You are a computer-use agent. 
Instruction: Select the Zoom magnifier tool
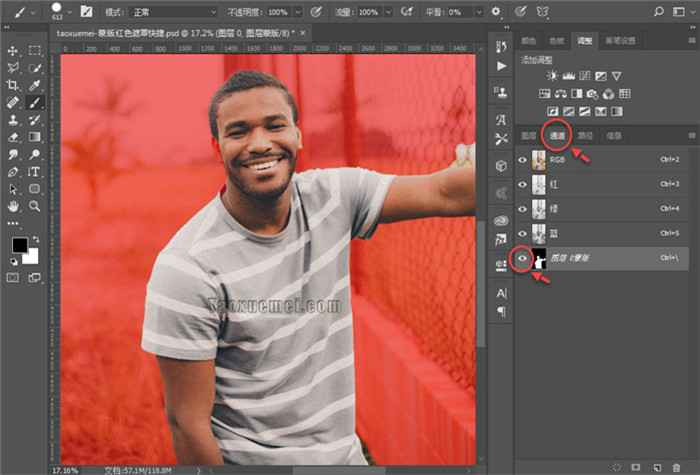click(34, 205)
